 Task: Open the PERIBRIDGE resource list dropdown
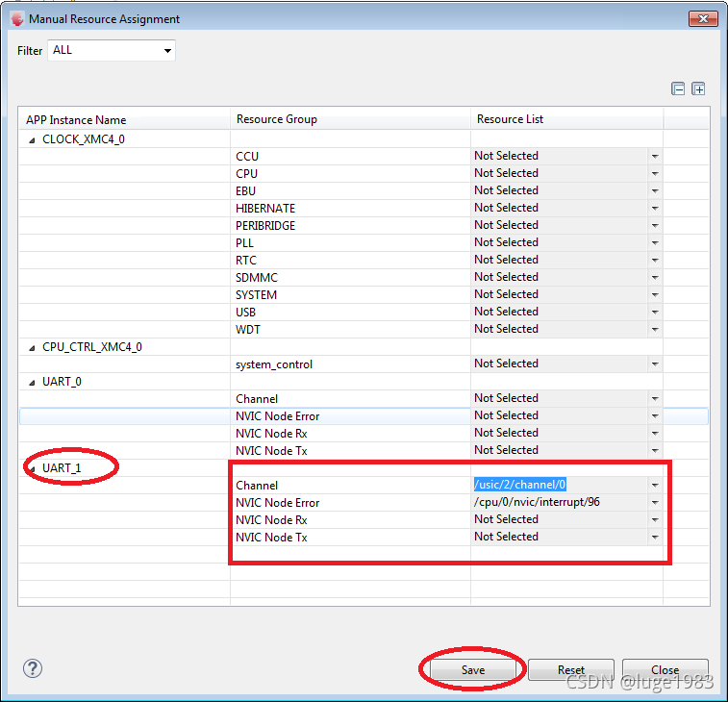(x=655, y=226)
